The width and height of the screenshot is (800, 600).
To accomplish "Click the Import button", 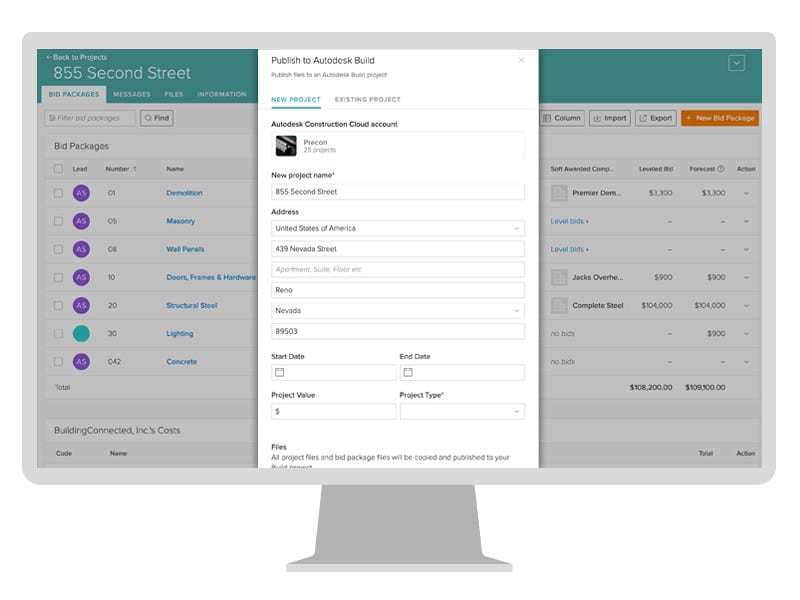I will click(610, 118).
